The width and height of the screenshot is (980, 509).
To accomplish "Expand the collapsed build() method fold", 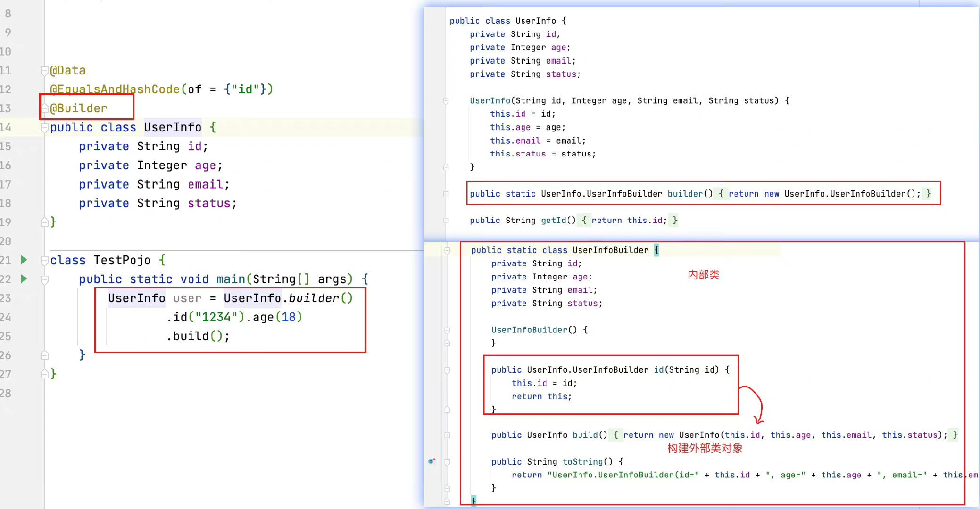I will (x=447, y=435).
